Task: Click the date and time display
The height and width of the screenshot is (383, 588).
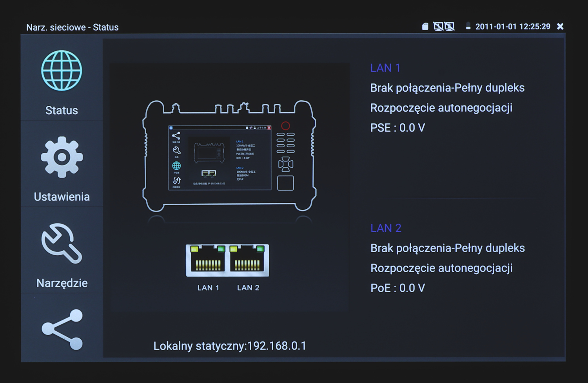Action: [x=513, y=27]
